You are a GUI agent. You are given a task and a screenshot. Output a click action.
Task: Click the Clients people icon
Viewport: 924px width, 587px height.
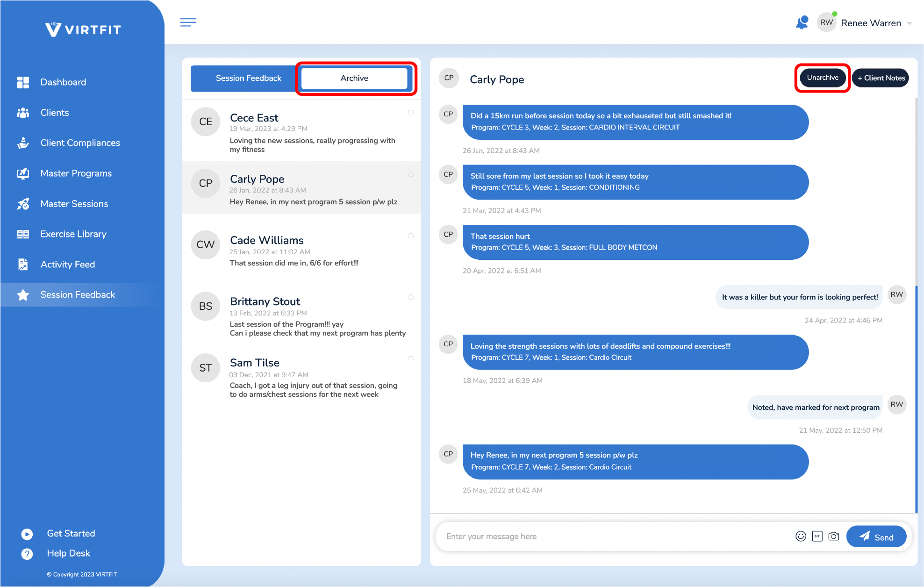click(23, 113)
